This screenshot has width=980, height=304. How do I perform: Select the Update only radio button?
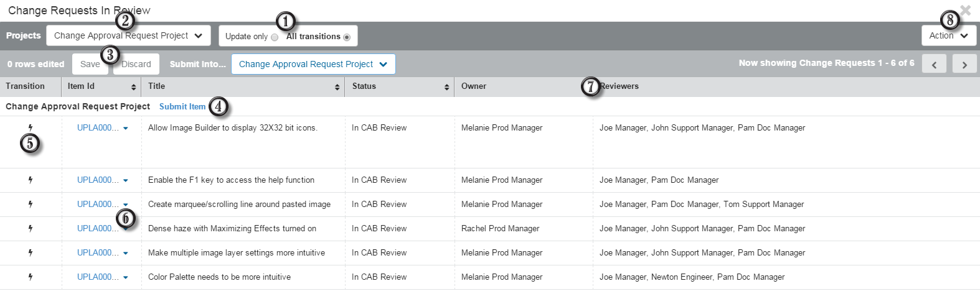[275, 37]
